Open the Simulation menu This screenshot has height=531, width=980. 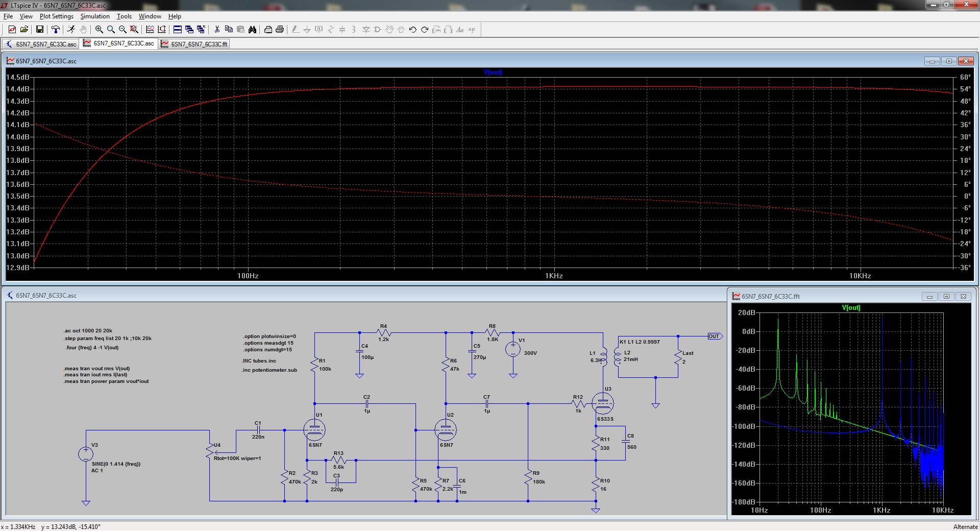pyautogui.click(x=95, y=16)
